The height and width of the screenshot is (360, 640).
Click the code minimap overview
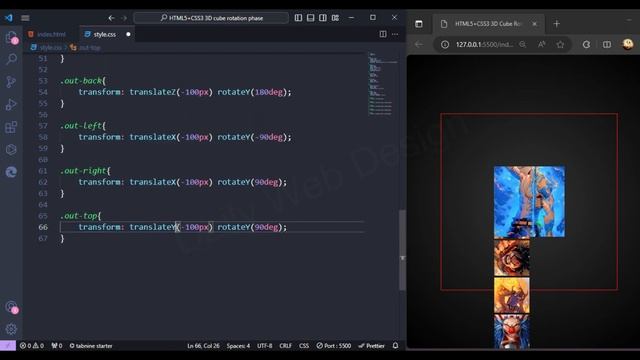tap(382, 84)
